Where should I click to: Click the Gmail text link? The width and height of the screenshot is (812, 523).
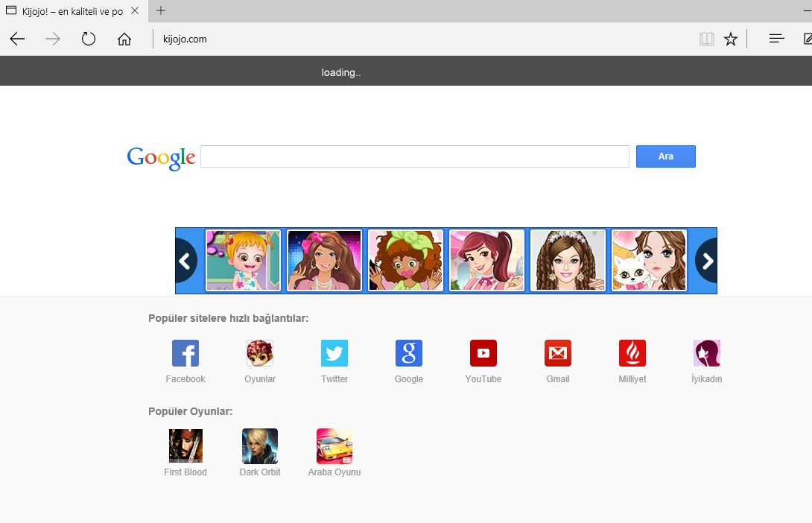pos(558,379)
